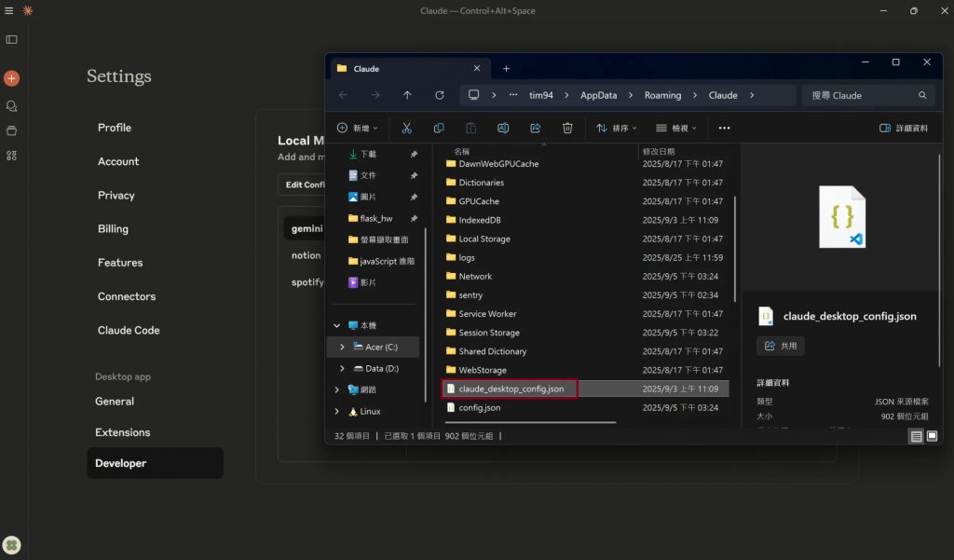
Task: Open the See more ellipsis in toolbar
Action: click(x=724, y=128)
